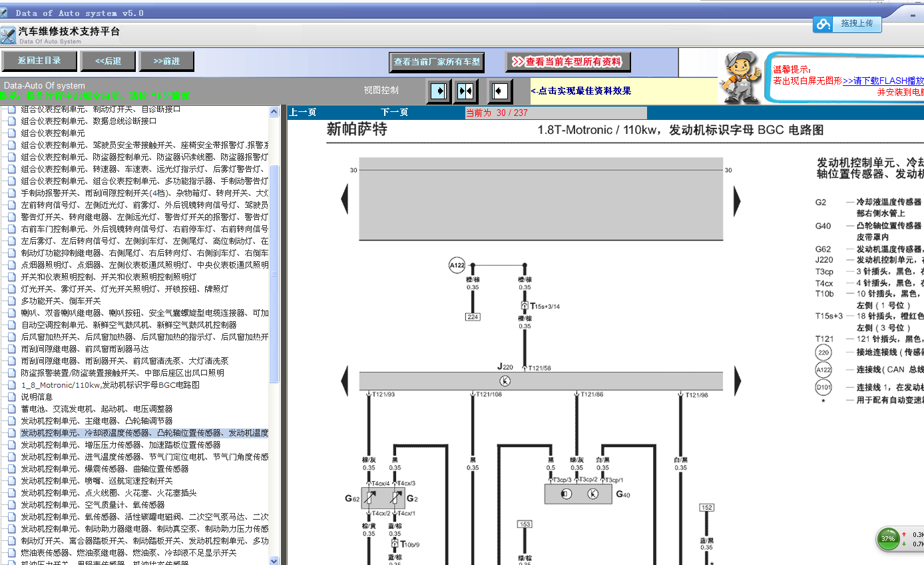
Task: Select 发动机控制单元、制动助力器继电器 item
Action: [x=144, y=529]
